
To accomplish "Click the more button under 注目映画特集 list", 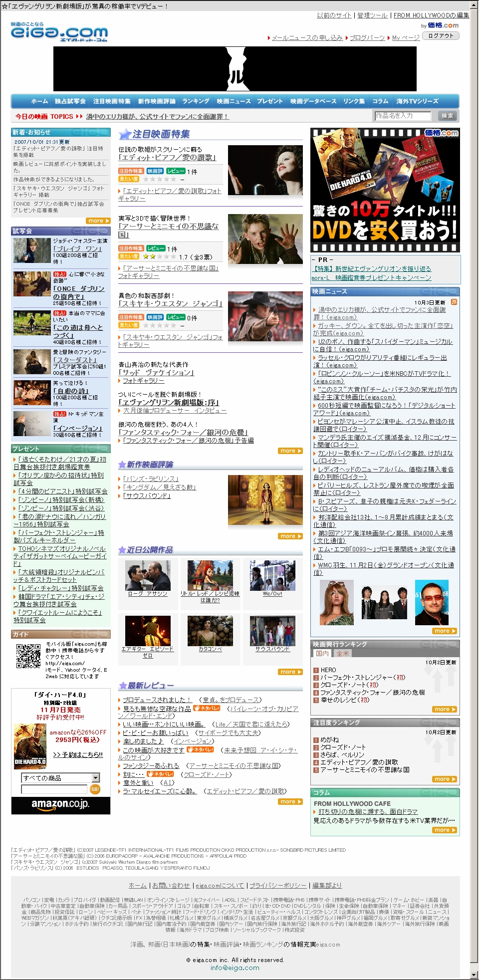I will pyautogui.click(x=290, y=451).
